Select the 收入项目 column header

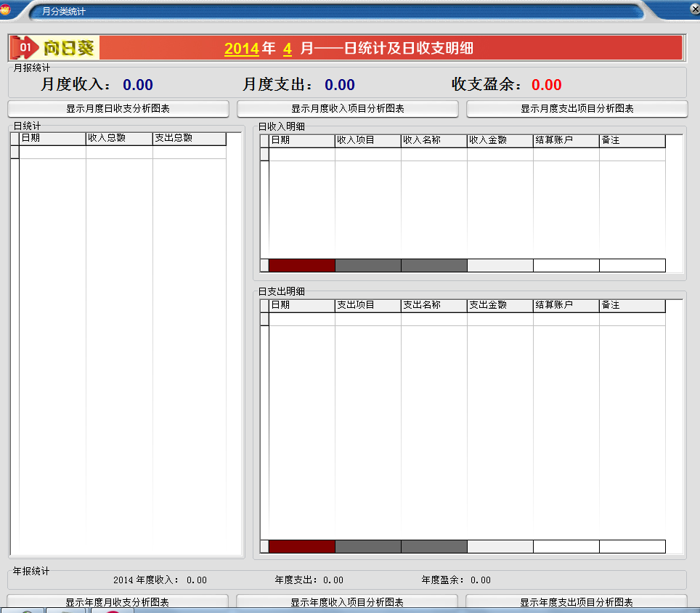[x=367, y=140]
